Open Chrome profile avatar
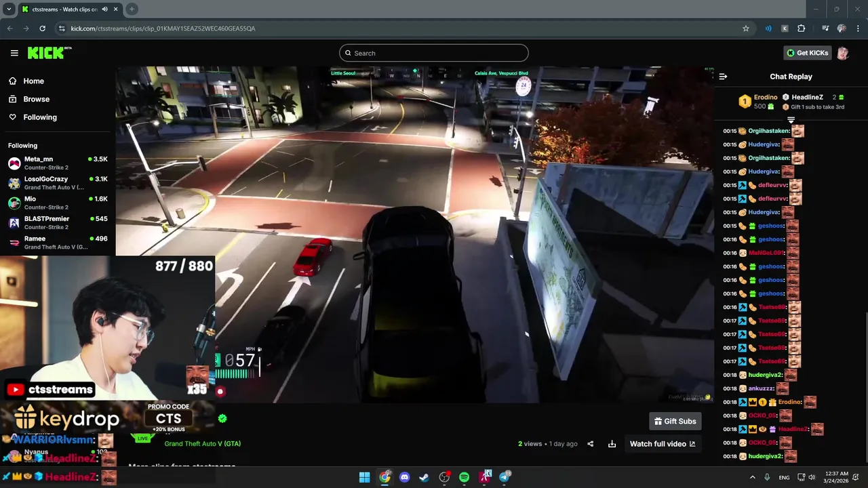The width and height of the screenshot is (868, 488). click(x=842, y=28)
